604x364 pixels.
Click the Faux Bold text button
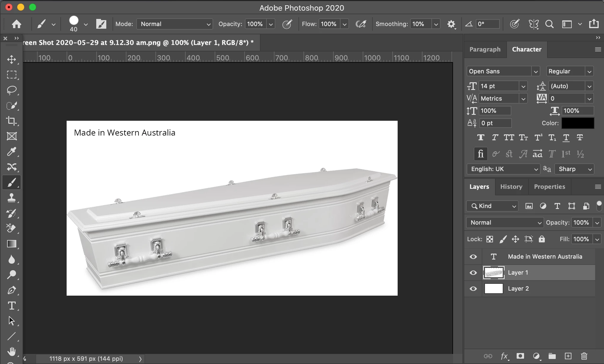(481, 137)
